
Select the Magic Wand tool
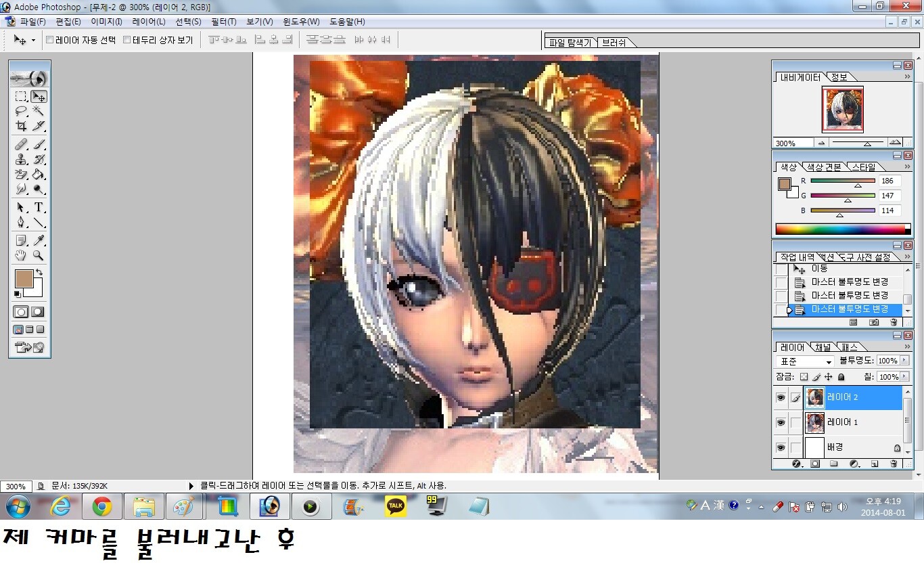39,111
